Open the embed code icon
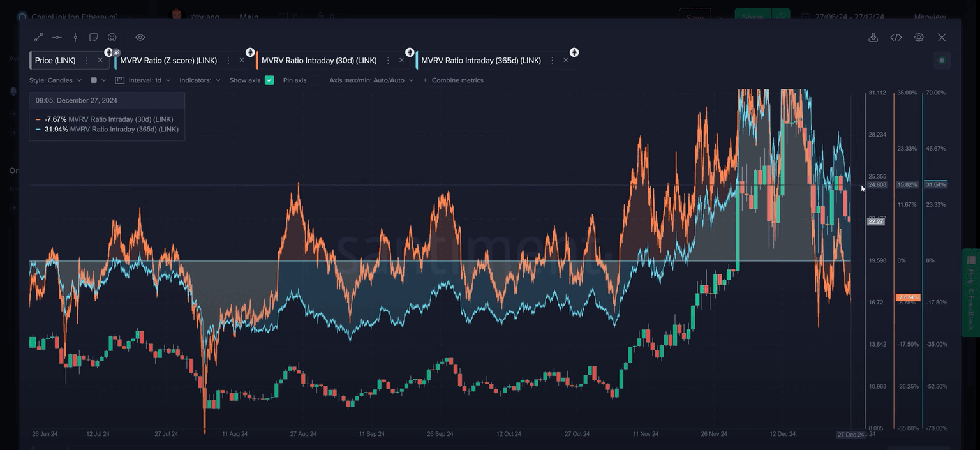Screen dimensions: 980x450 pyautogui.click(x=896, y=38)
